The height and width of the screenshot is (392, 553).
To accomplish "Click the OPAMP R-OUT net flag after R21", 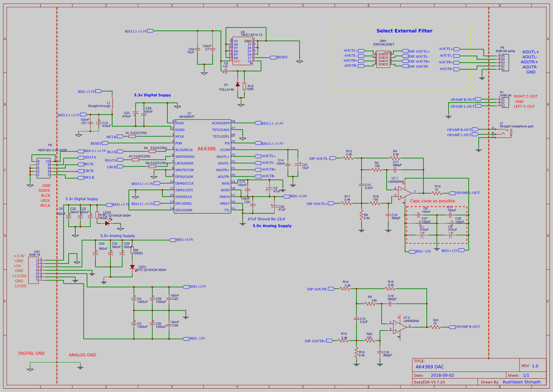I will (x=465, y=327).
